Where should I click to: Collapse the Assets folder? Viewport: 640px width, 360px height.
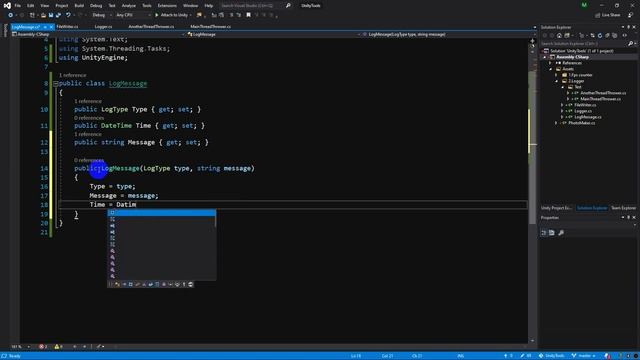coord(550,69)
